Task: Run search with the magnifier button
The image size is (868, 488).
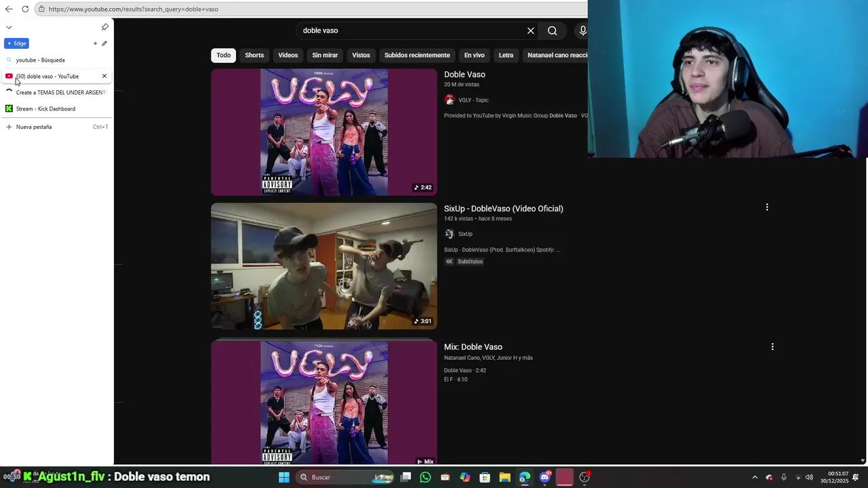Action: (x=553, y=30)
